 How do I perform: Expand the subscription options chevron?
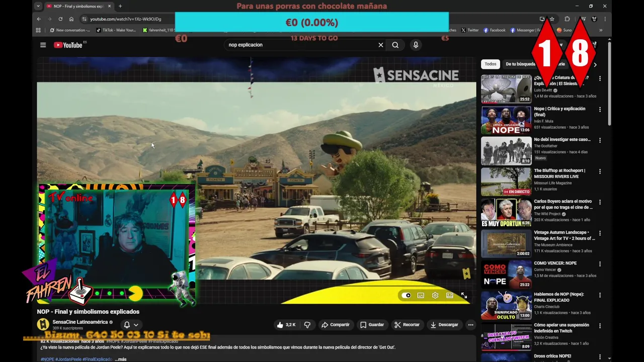point(136,325)
